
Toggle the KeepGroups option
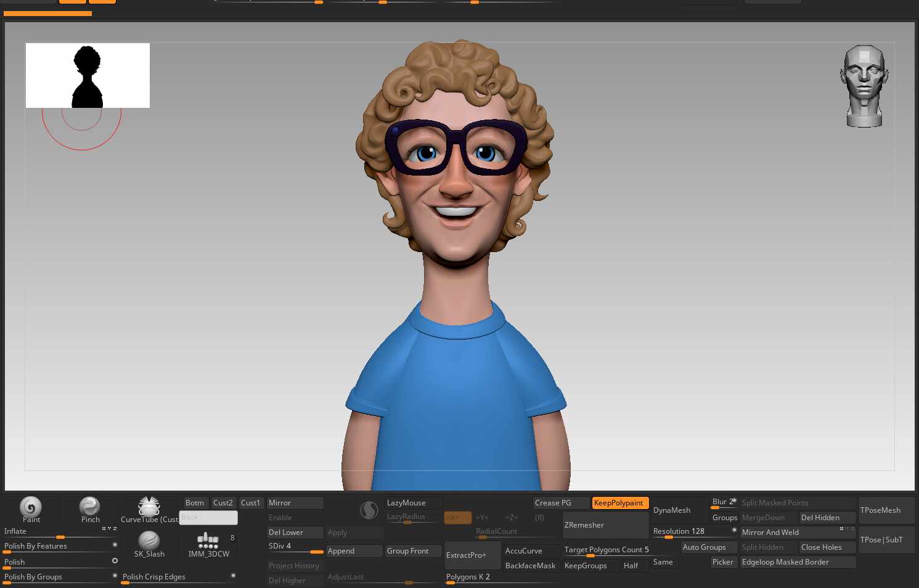[586, 566]
